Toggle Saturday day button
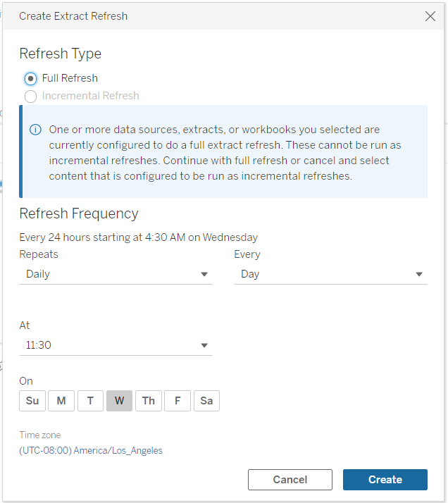Viewport: 448px width, 503px height. click(206, 401)
